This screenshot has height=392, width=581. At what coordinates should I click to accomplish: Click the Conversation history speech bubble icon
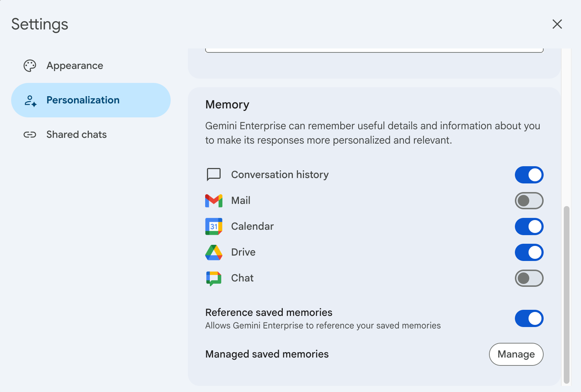213,174
